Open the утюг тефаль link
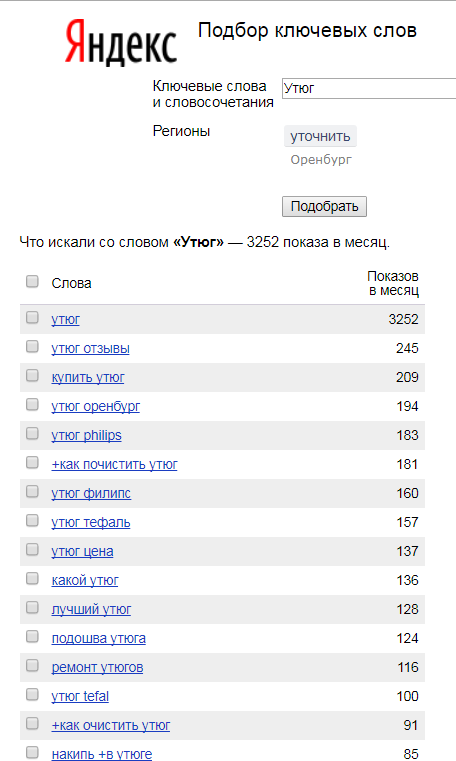The height and width of the screenshot is (761, 456). [91, 523]
